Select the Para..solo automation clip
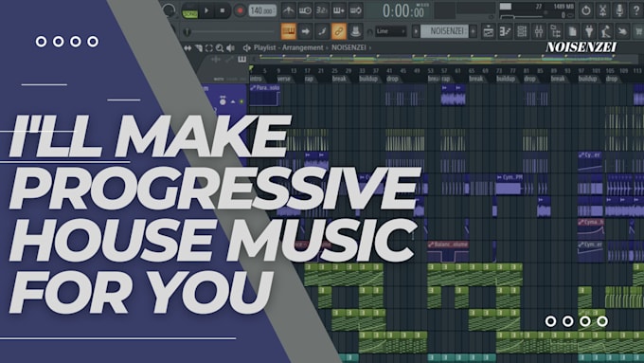644x363 pixels. [x=264, y=95]
